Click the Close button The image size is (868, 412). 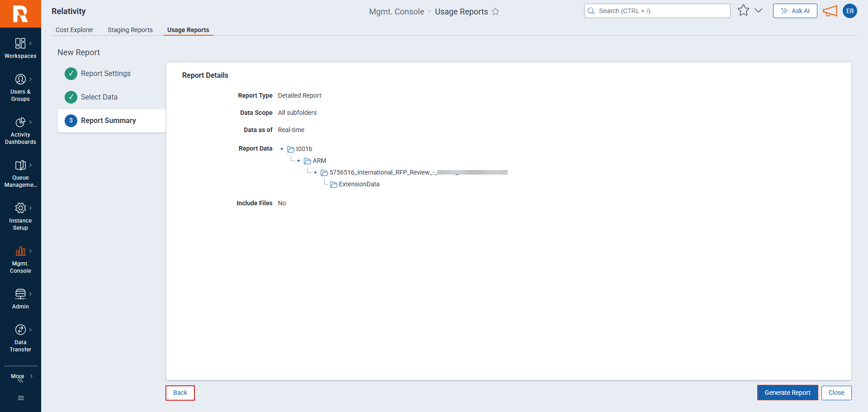(836, 393)
